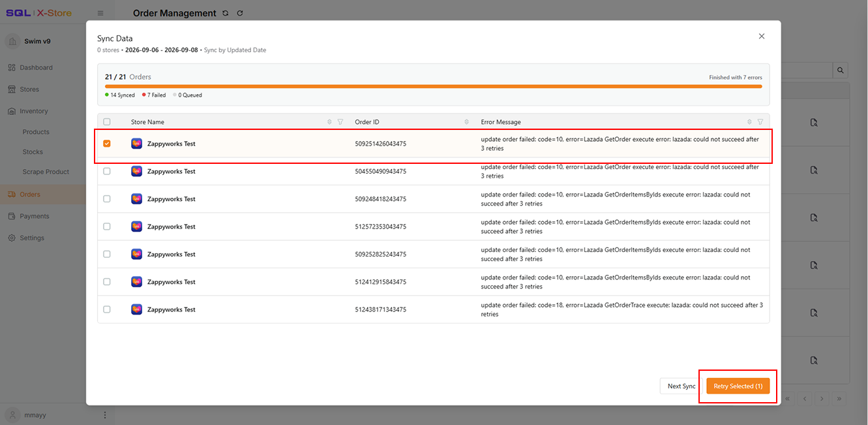Image resolution: width=868 pixels, height=425 pixels.
Task: Go to the last page of orders
Action: click(839, 398)
